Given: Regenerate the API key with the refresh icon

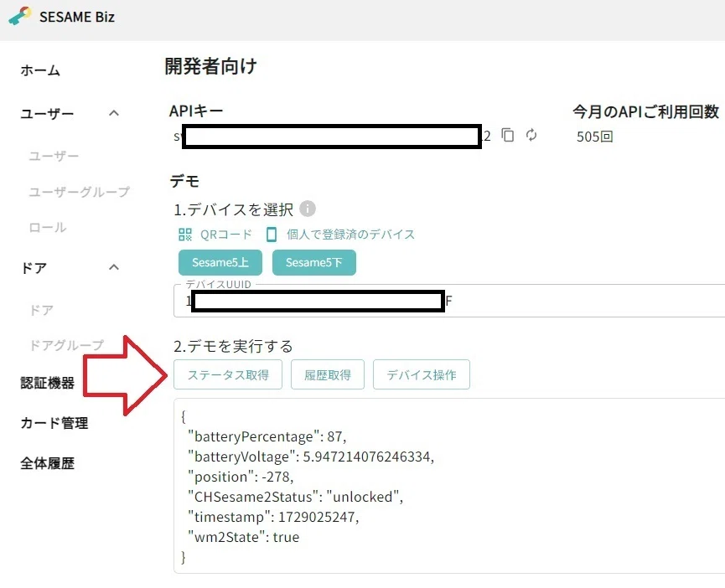Looking at the screenshot, I should click(x=531, y=135).
